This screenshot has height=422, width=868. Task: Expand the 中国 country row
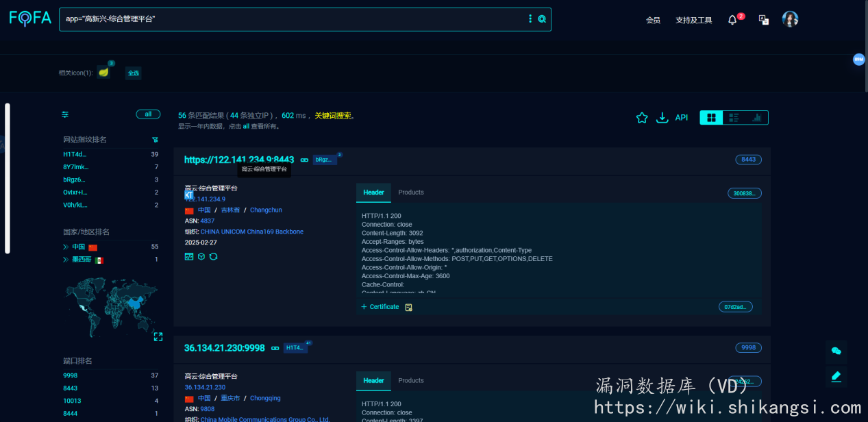(x=66, y=247)
